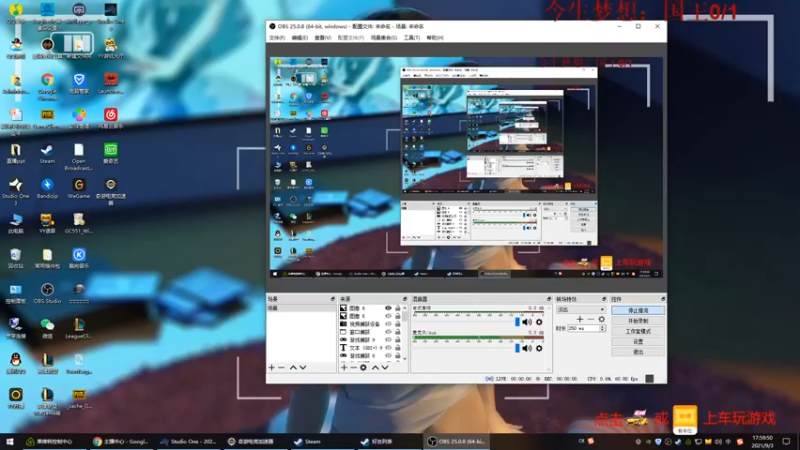Pop out the Sources dock panel

pyautogui.click(x=405, y=299)
